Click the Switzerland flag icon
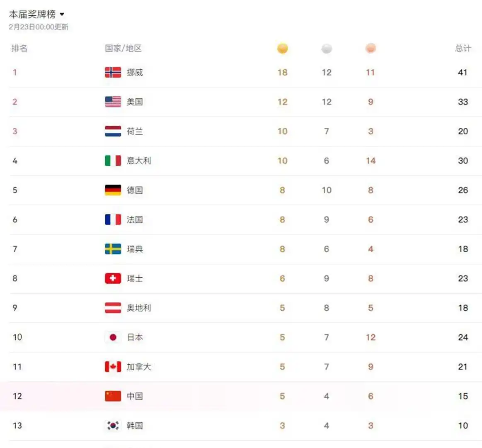Screen dimensions: 482x448 (113, 278)
